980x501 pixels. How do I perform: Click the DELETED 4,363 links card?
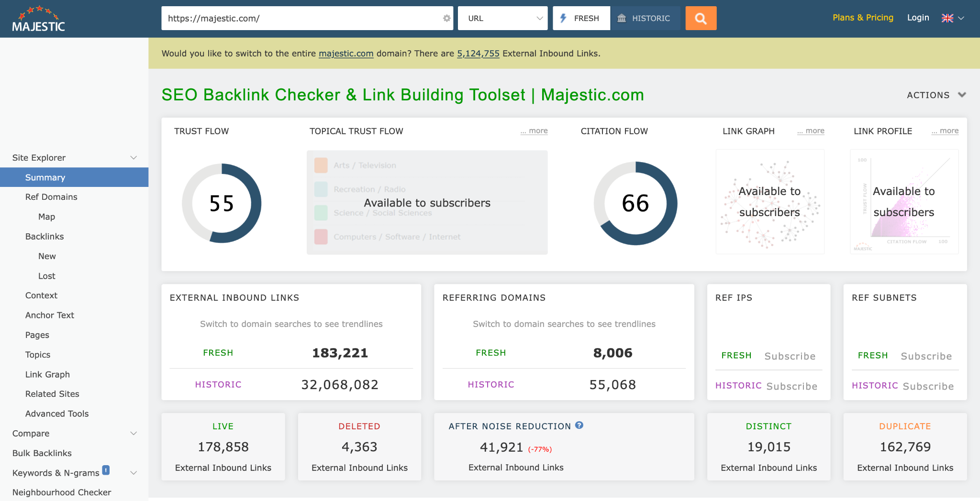pos(359,447)
